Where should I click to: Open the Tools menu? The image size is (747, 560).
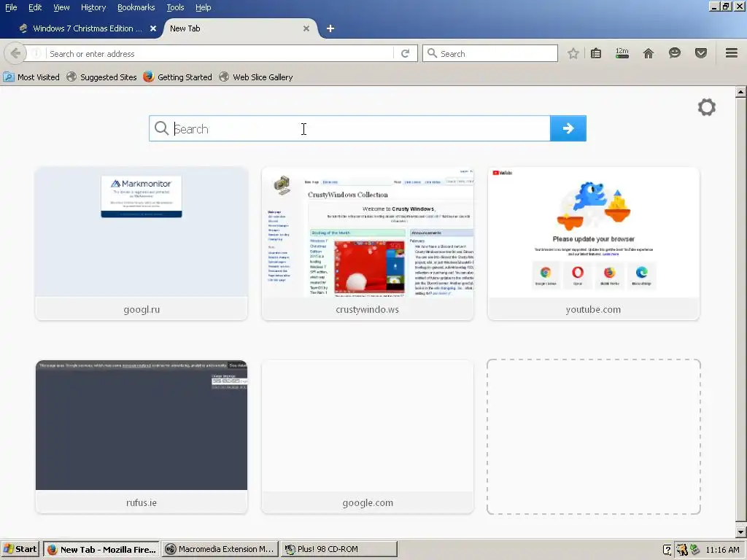tap(175, 7)
